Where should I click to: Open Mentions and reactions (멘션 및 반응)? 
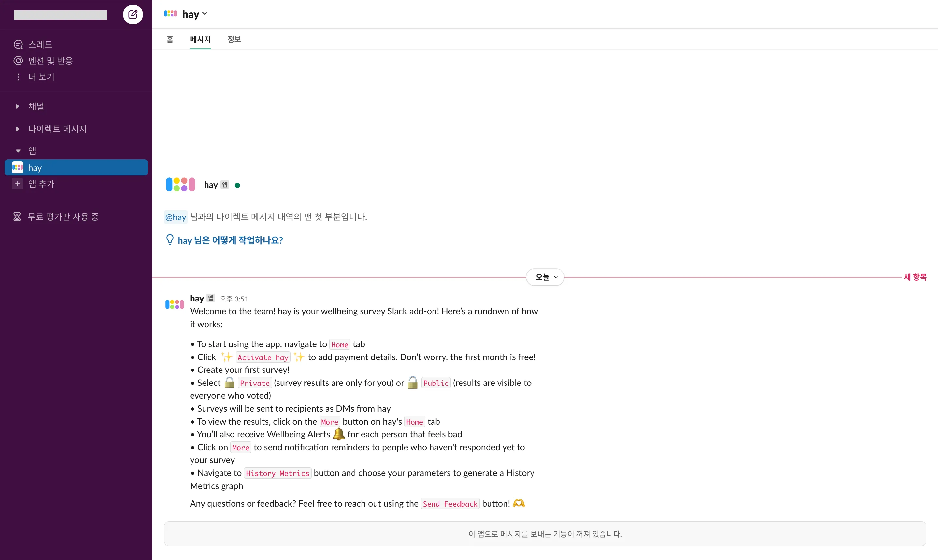(50, 61)
